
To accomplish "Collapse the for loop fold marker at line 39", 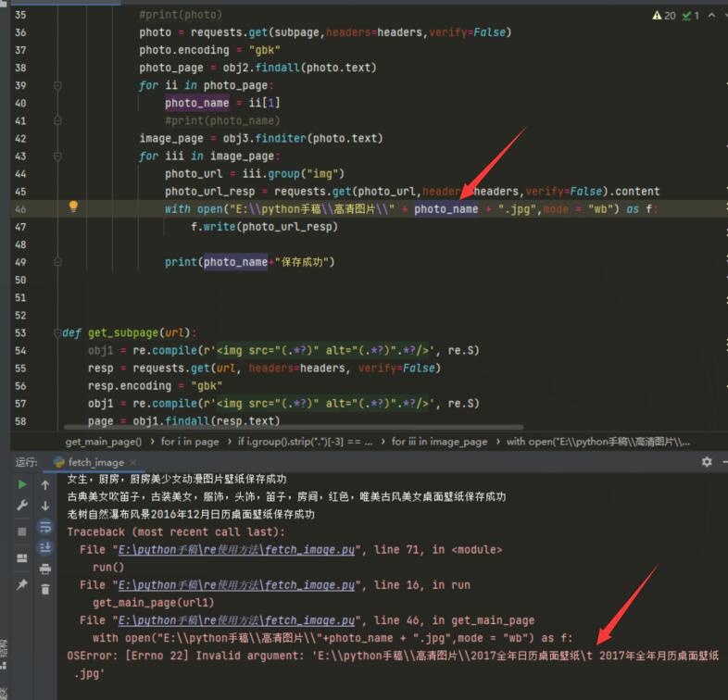I will pyautogui.click(x=57, y=85).
